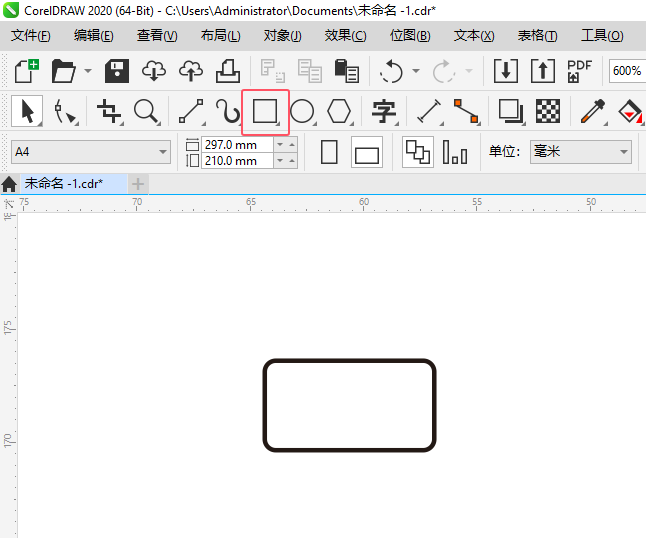
Task: Open the units dropdown showing 毫米
Action: 580,152
